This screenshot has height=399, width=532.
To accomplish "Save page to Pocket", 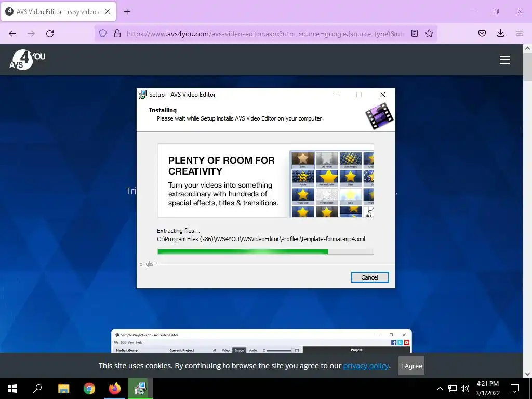I will pyautogui.click(x=482, y=33).
